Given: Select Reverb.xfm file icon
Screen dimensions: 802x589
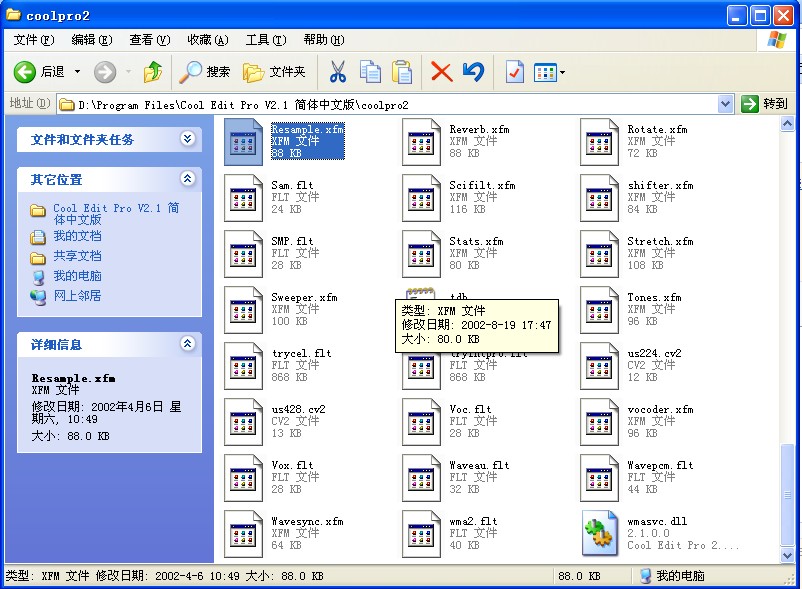Looking at the screenshot, I should tap(421, 142).
